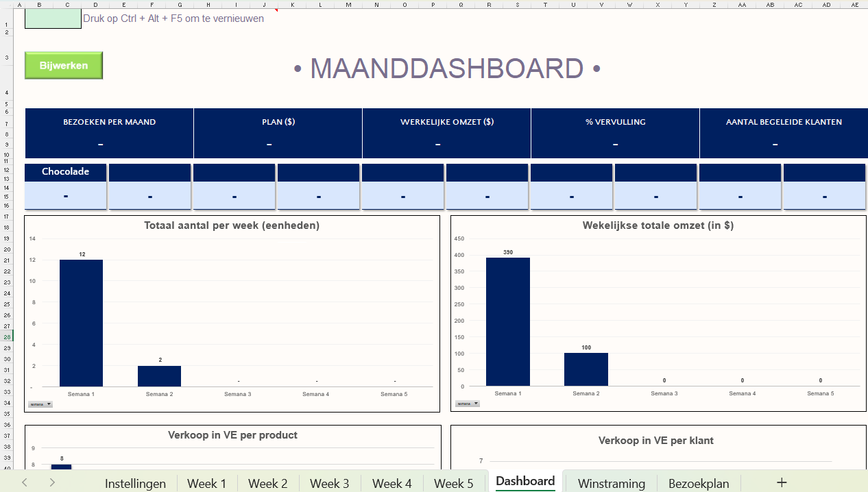Select column header K
Viewport: 868px width, 492px height.
point(292,4)
